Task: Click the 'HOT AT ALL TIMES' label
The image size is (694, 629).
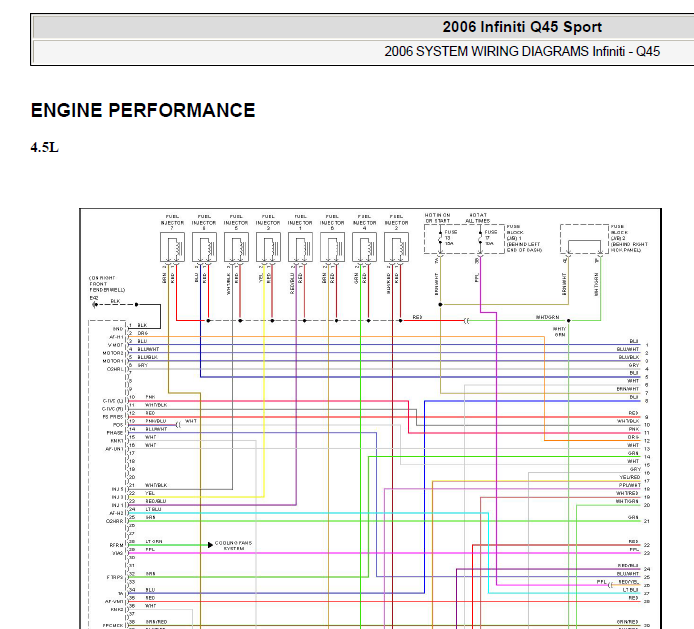Action: click(478, 218)
